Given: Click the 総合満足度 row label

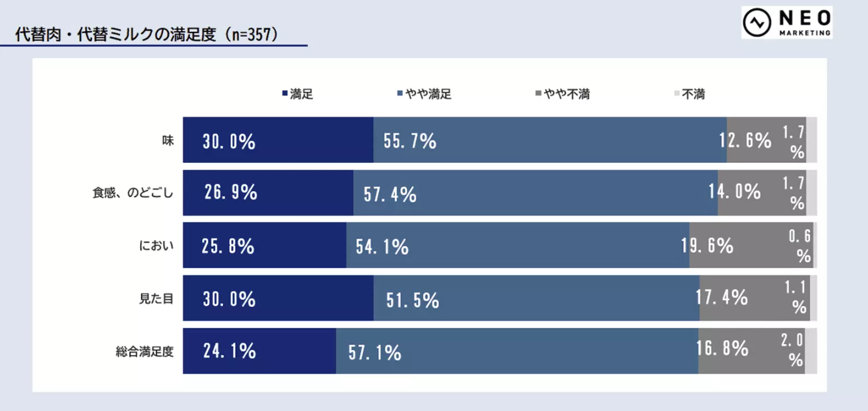Looking at the screenshot, I should 145,352.
